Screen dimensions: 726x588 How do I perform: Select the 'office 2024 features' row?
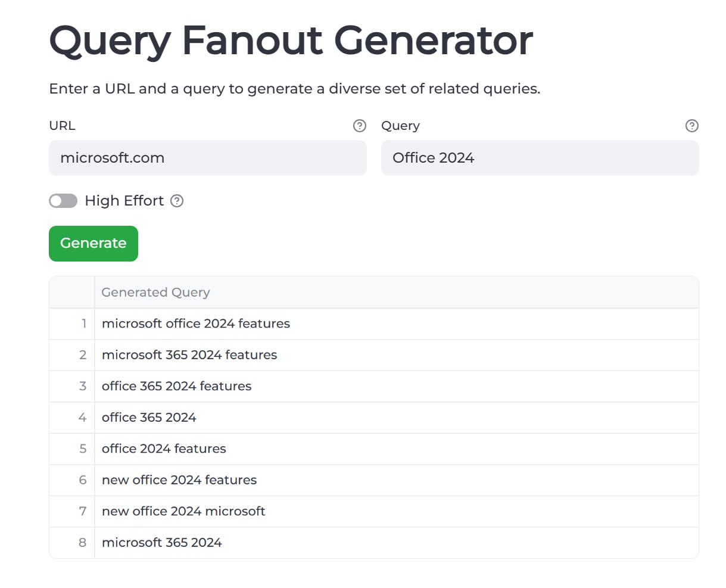click(374, 449)
